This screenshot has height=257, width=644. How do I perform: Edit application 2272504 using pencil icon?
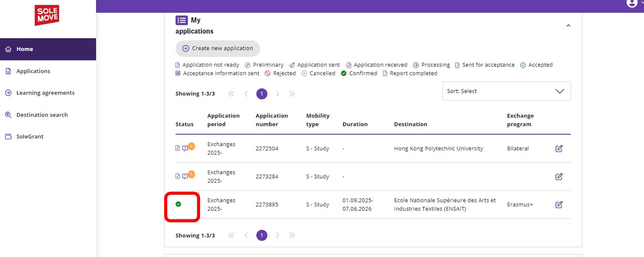tap(559, 149)
